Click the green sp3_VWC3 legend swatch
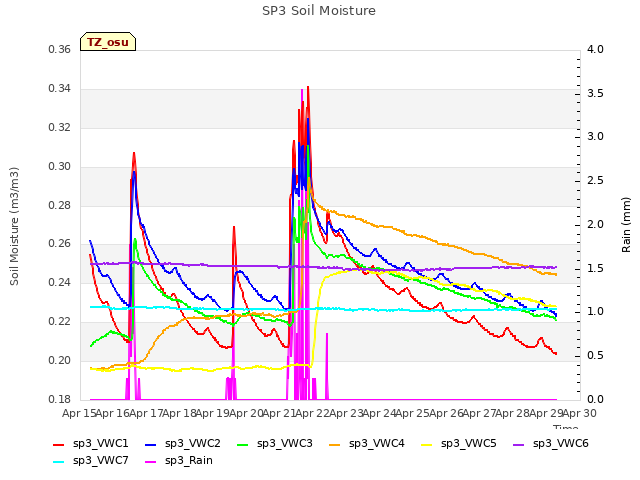The width and height of the screenshot is (640, 480). click(x=243, y=445)
